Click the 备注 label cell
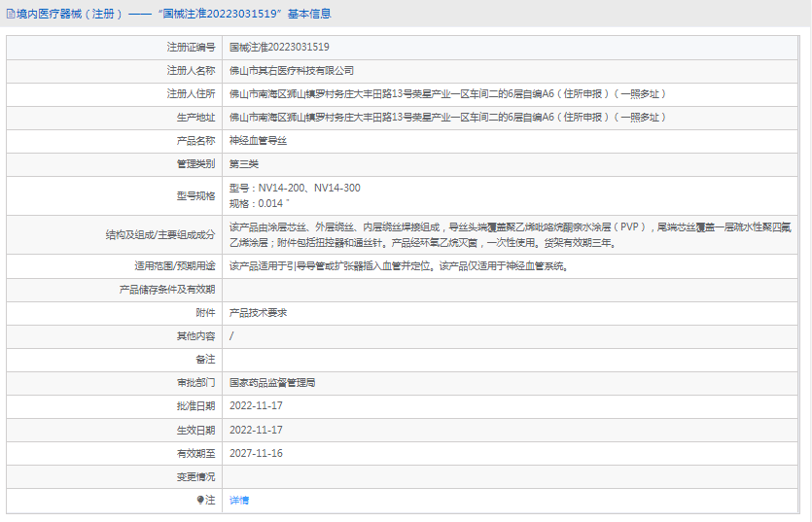This screenshot has height=522, width=812. point(115,360)
